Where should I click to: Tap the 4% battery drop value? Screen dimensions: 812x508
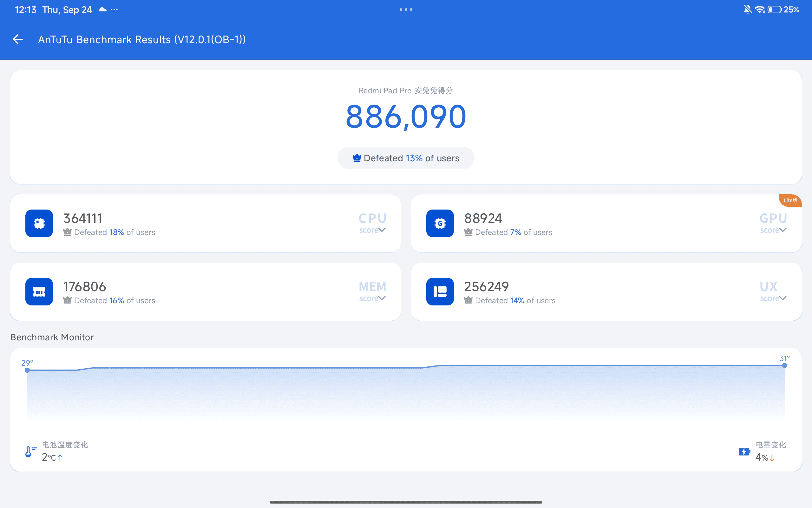click(x=765, y=457)
